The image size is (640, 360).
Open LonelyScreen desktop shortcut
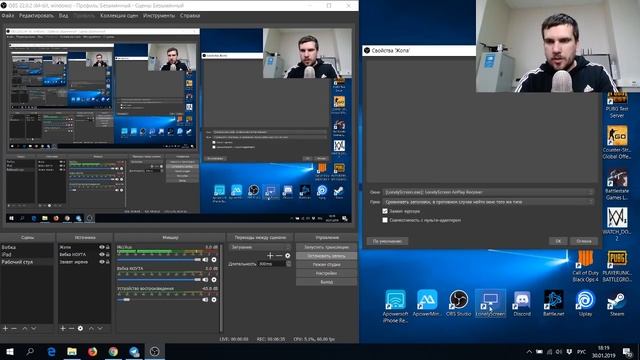point(490,303)
